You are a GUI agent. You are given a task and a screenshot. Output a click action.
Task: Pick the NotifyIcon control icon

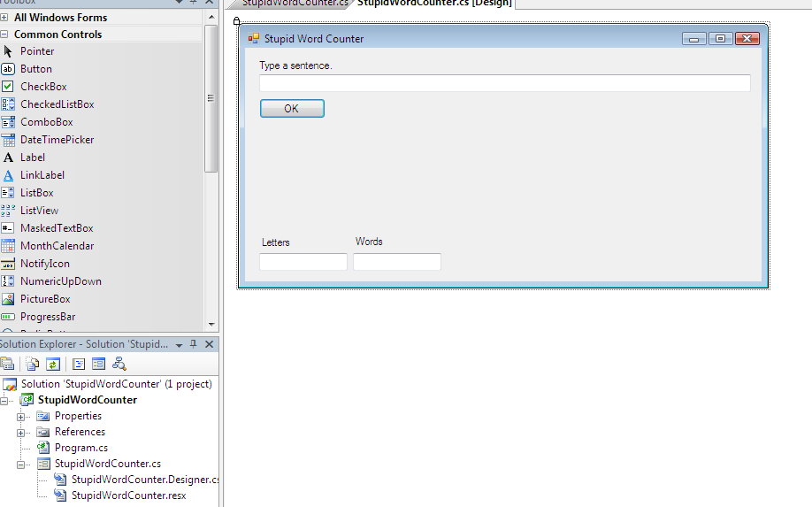pos(8,264)
